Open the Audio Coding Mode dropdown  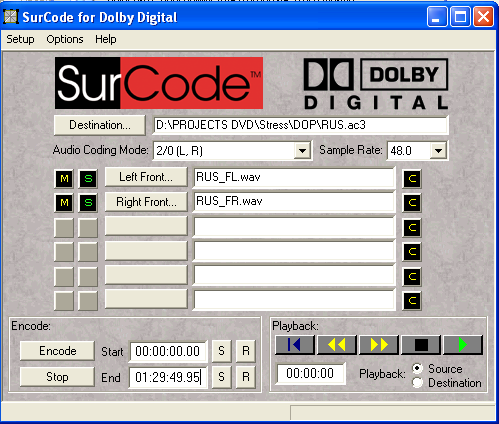(302, 151)
